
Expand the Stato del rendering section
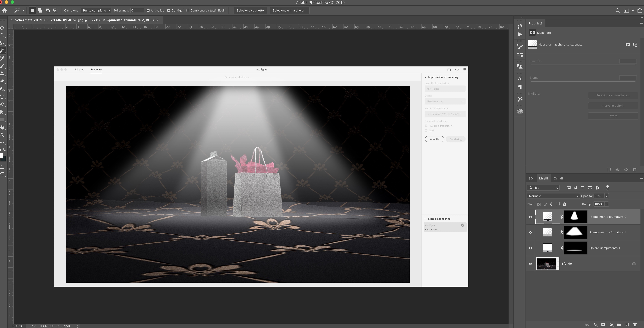click(426, 218)
